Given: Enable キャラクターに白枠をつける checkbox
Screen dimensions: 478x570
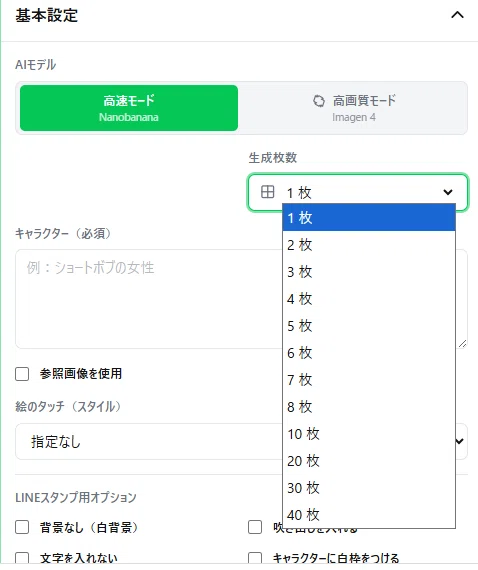Looking at the screenshot, I should coord(255,559).
